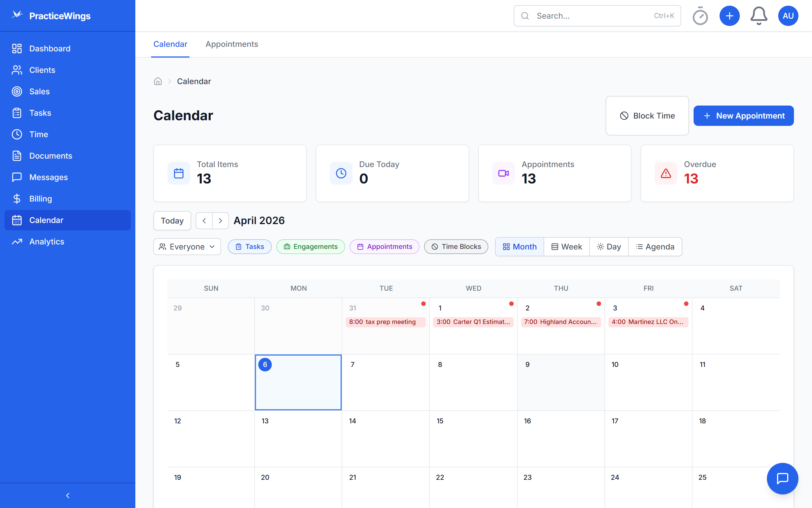Screen dimensions: 812x508
Task: Click the home breadcrumb icon
Action: [158, 81]
